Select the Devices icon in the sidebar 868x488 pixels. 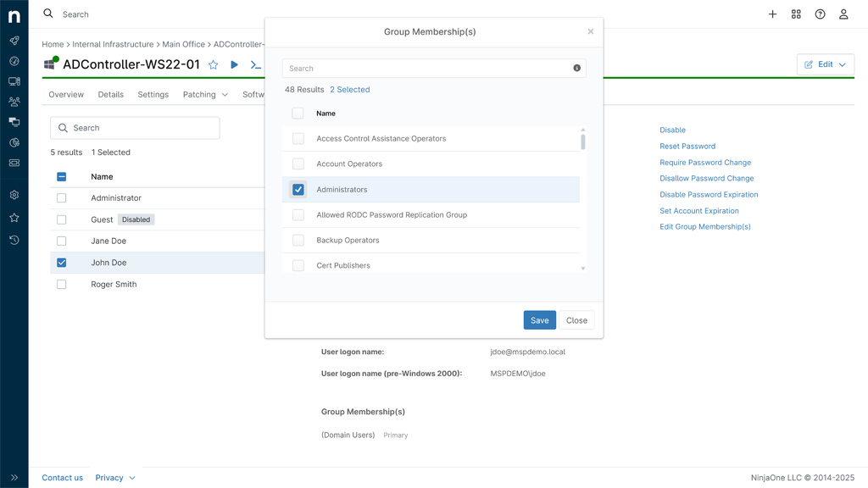pyautogui.click(x=12, y=80)
